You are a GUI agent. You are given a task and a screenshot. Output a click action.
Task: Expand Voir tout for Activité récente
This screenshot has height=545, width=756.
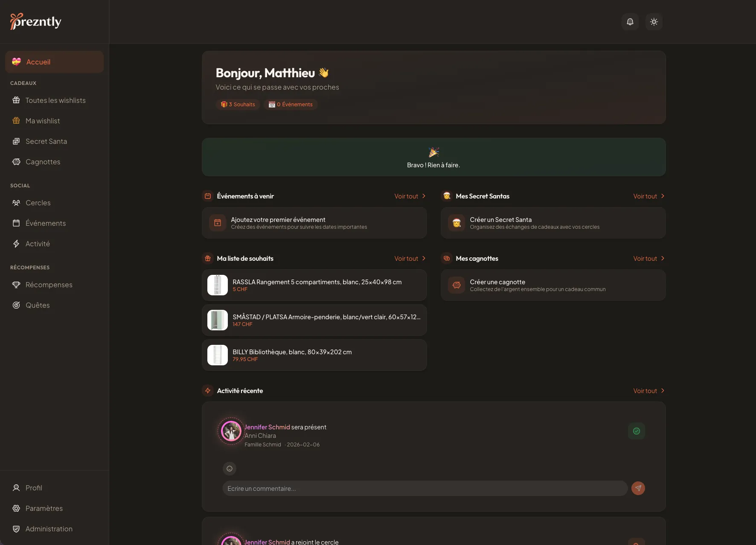pos(648,391)
